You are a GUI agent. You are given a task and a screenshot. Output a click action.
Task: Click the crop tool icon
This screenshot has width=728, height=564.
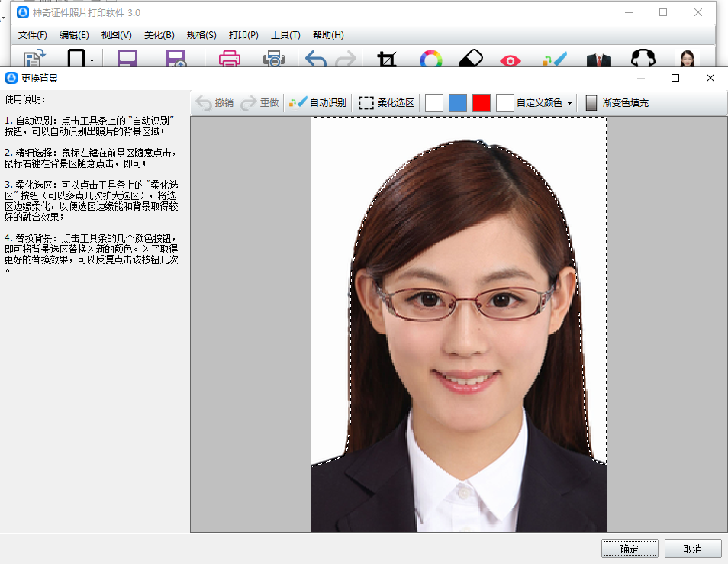point(388,60)
